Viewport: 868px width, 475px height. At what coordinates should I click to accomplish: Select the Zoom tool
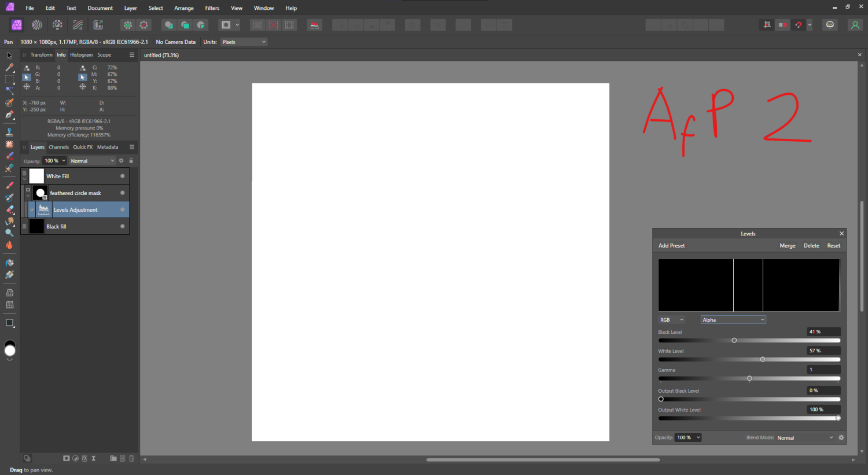(x=9, y=233)
